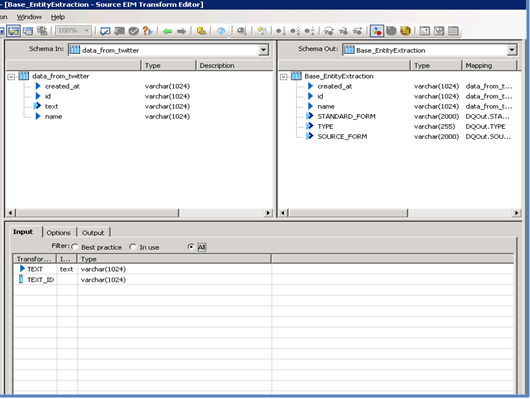Click the blue round help icon
The height and width of the screenshot is (399, 530).
click(221, 31)
